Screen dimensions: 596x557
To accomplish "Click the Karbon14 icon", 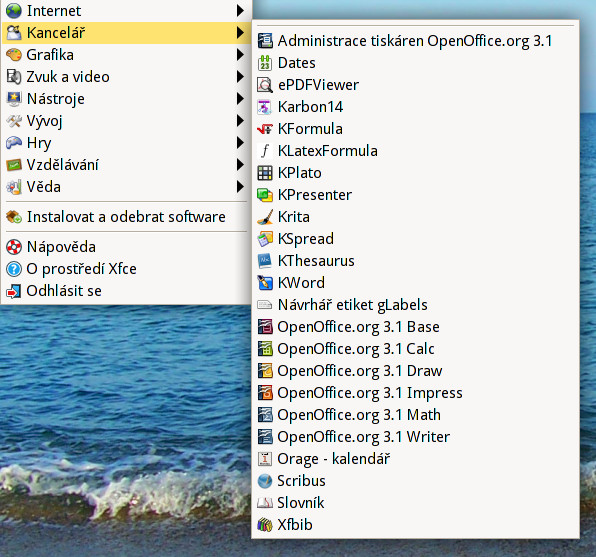I will [x=265, y=107].
